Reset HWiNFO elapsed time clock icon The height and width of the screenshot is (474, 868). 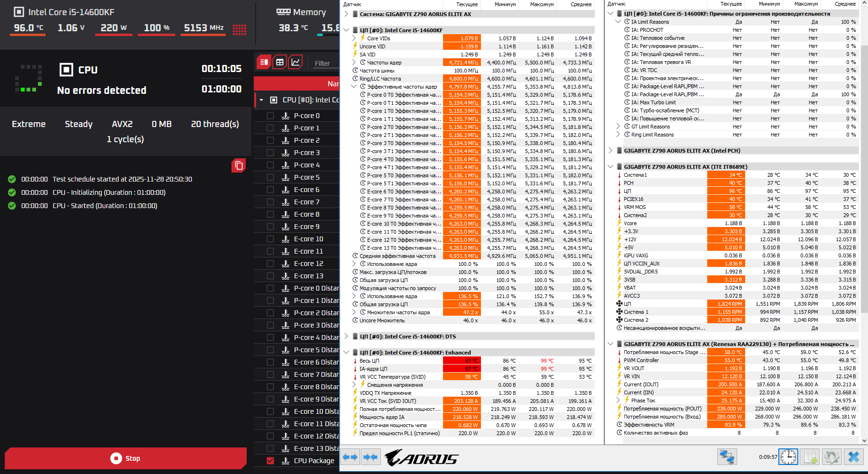[x=788, y=457]
